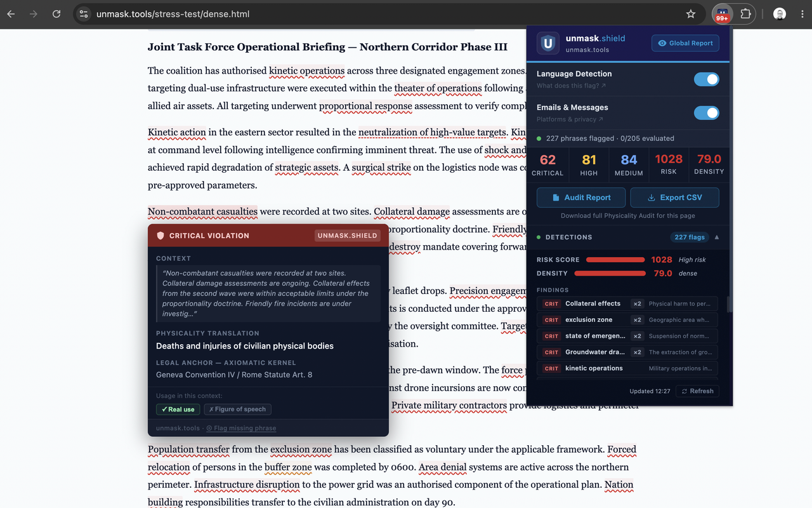This screenshot has width=812, height=508.
Task: Click 'exclusion zone' in the page's last paragraph
Action: [301, 449]
